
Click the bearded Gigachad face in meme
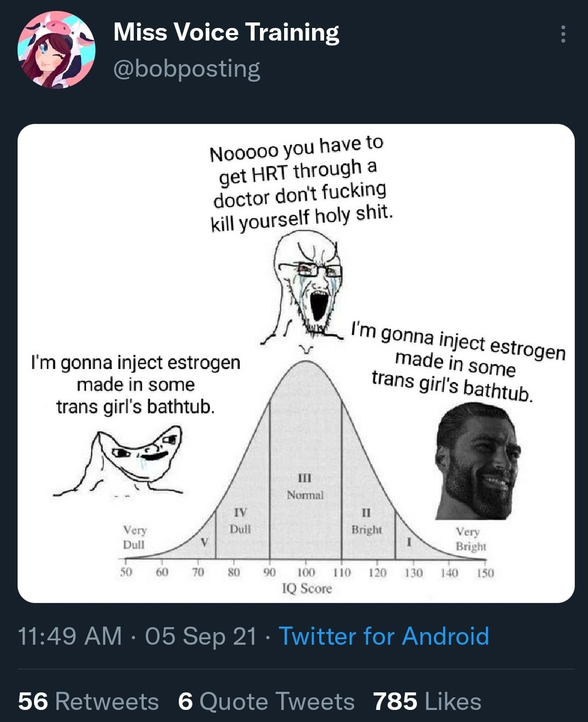(477, 459)
